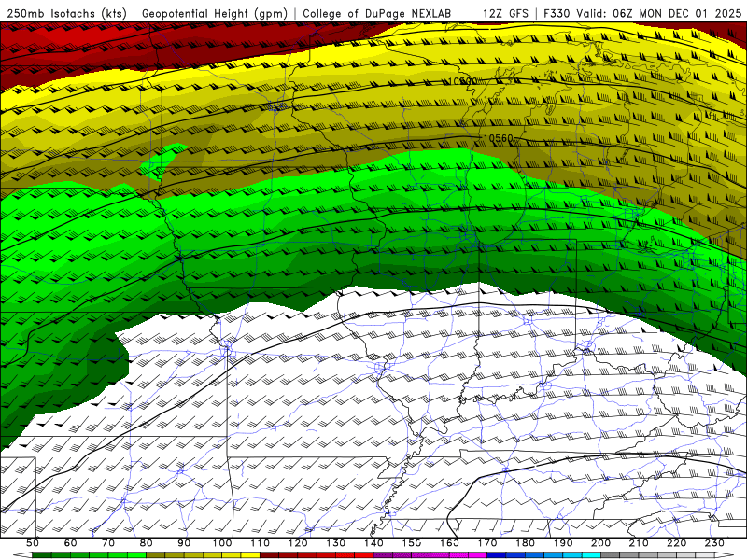Click the upper height contour label near Lake Michigan
747x560 pixels.
point(462,81)
